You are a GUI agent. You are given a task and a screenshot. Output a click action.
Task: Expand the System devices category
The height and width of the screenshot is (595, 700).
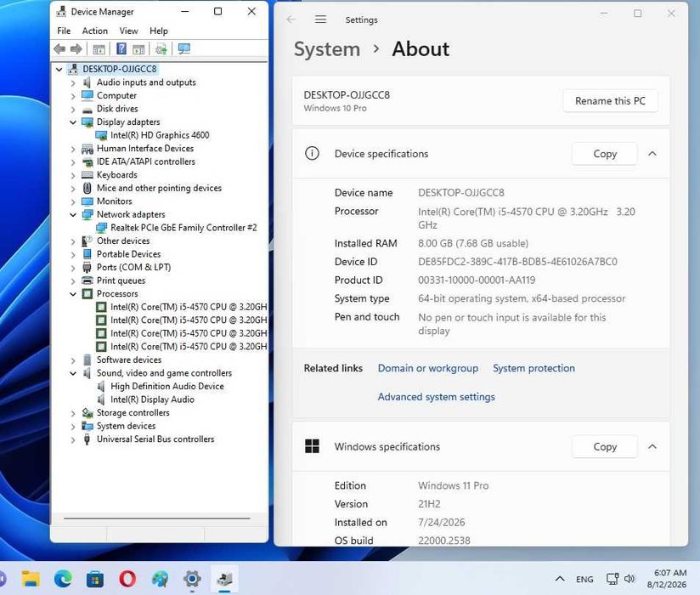click(73, 426)
